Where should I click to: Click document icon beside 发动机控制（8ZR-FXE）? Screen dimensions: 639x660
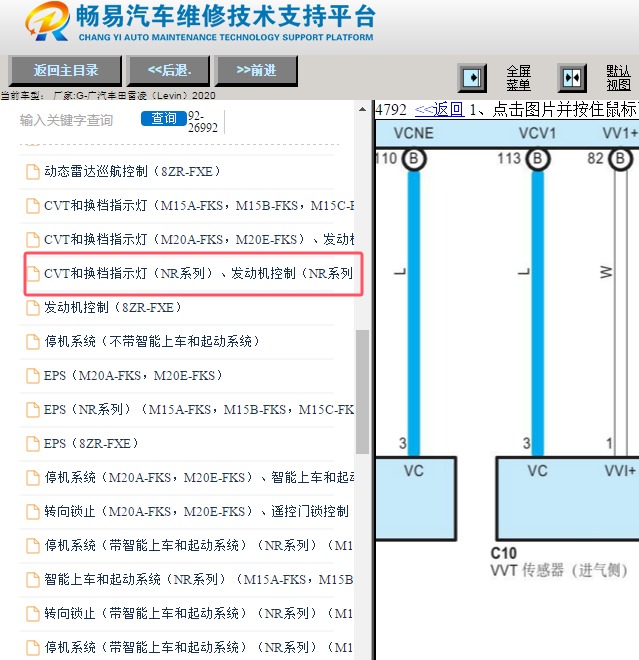(x=33, y=308)
